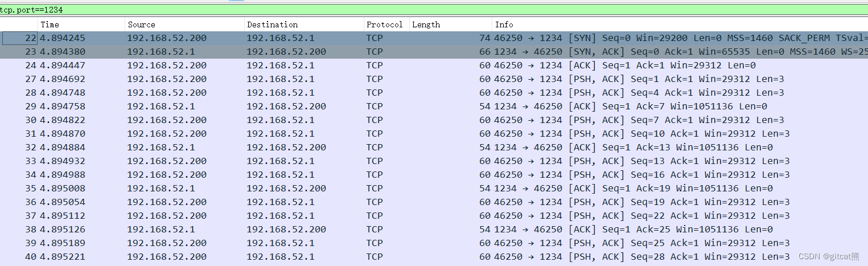This screenshot has height=266, width=868.
Task: Select packet number 31
Action: (x=434, y=134)
